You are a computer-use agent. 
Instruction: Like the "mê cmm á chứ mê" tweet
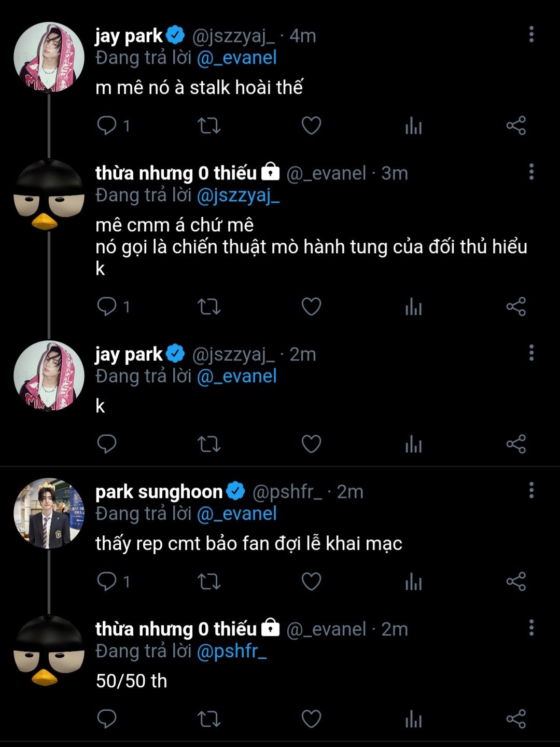[x=311, y=307]
